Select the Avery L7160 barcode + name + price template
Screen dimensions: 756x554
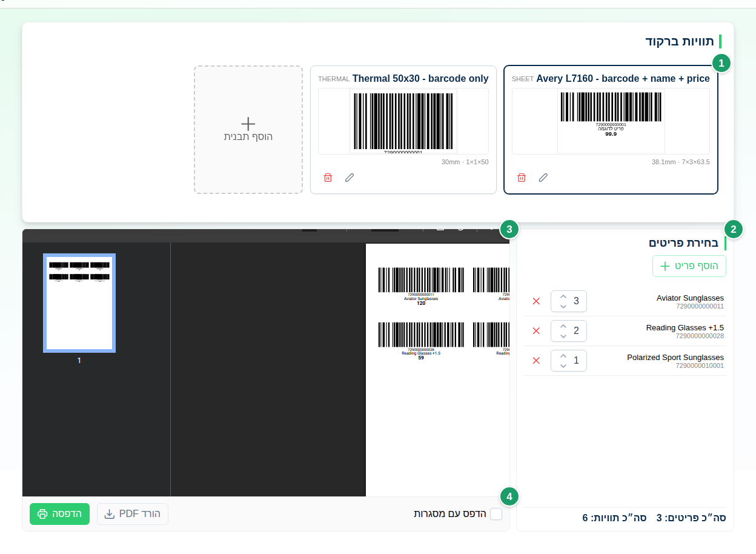click(611, 130)
